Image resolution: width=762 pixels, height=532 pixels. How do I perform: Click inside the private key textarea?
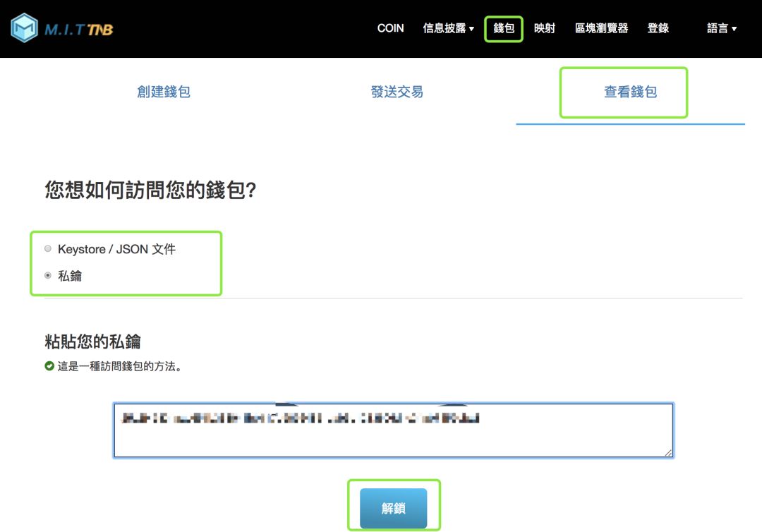click(x=393, y=429)
